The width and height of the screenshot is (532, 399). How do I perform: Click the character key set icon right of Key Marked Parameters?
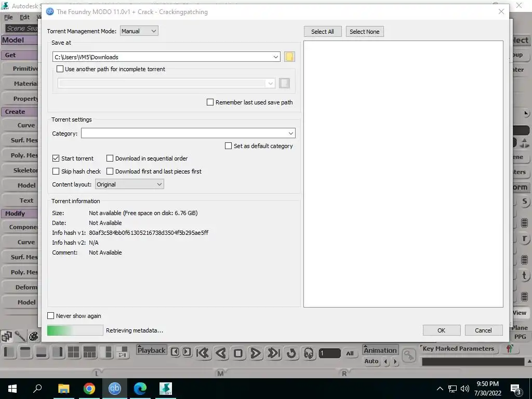pyautogui.click(x=509, y=349)
